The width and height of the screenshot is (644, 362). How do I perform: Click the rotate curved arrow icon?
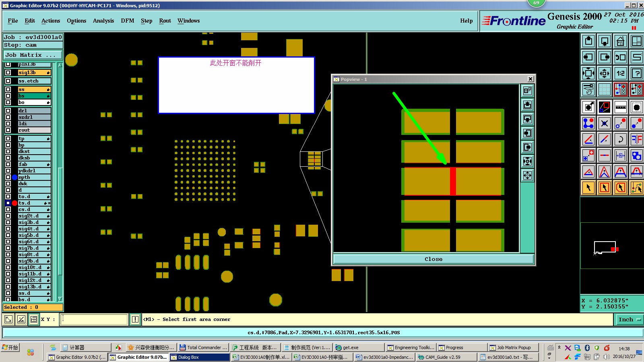point(621,139)
